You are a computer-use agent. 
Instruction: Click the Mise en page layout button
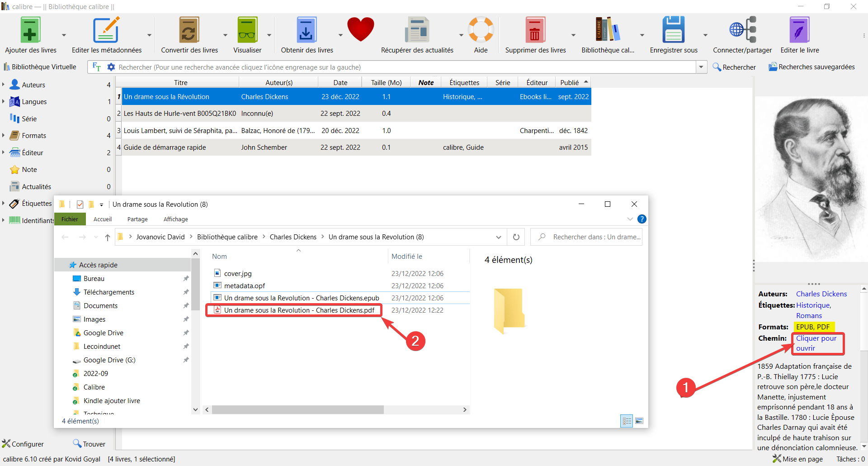click(798, 459)
